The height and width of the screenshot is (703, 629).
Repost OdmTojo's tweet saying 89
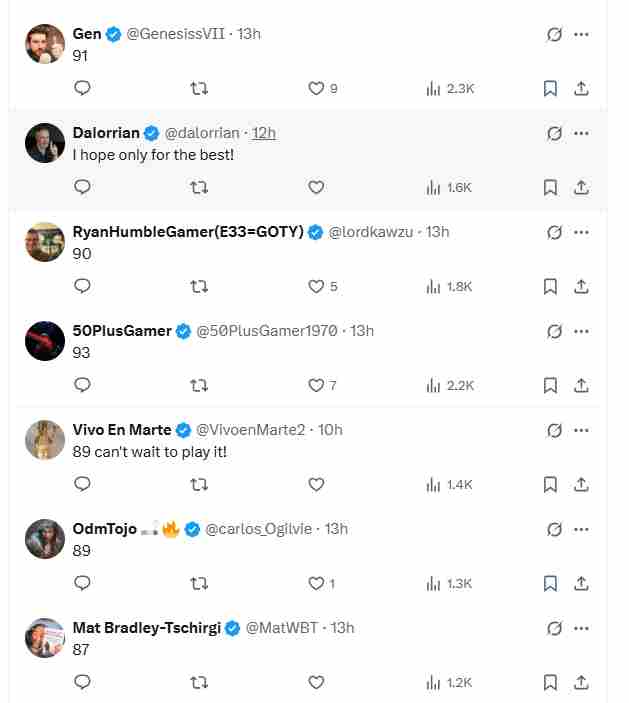tap(199, 583)
